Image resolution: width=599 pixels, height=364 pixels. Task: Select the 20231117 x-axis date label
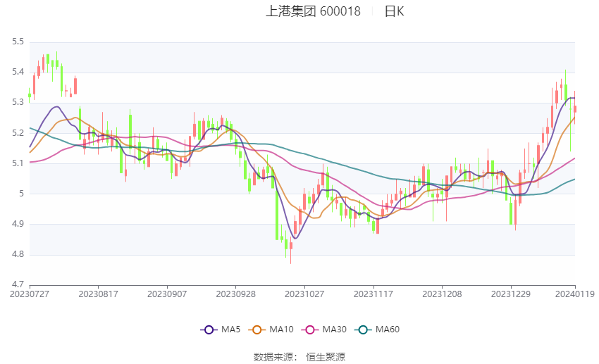tap(373, 294)
